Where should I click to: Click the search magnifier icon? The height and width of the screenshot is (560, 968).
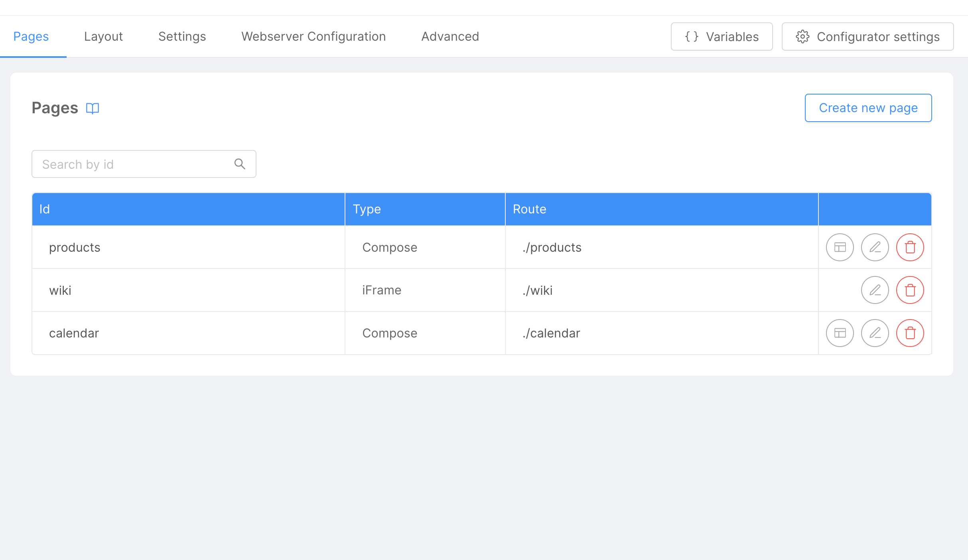click(240, 164)
